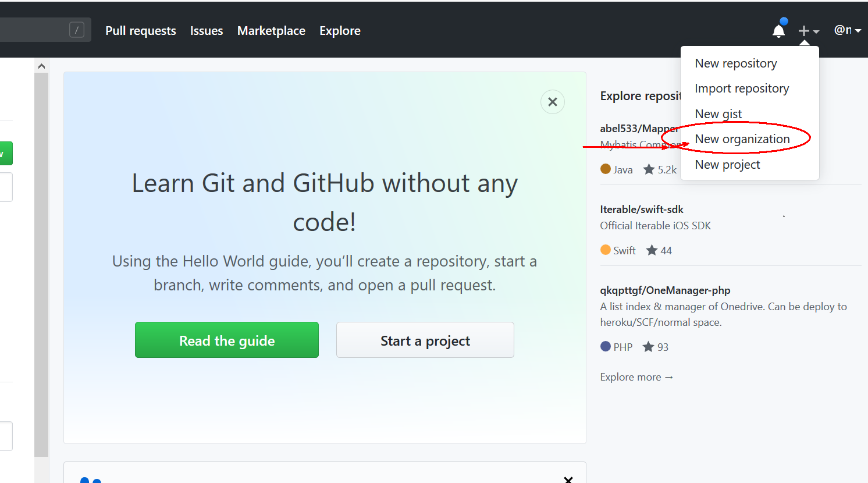
Task: Star the qkqpttgf/OneManager-php repository
Action: tap(649, 347)
